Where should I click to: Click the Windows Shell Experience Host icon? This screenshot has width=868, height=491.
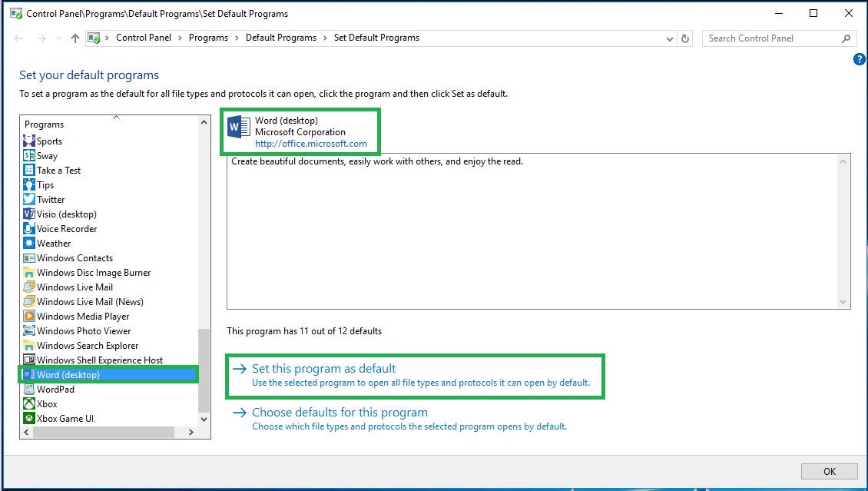pos(28,360)
